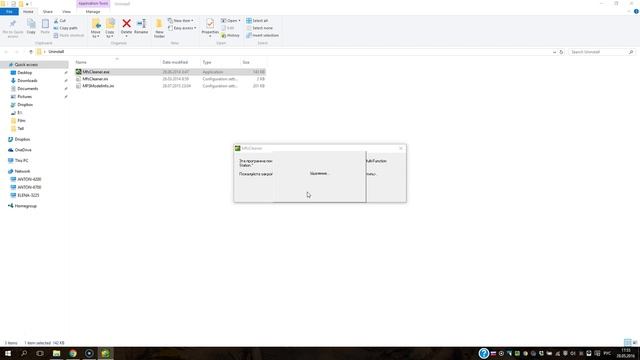This screenshot has height=360, width=640.
Task: Click the Cut scissors command
Action: pos(60,21)
